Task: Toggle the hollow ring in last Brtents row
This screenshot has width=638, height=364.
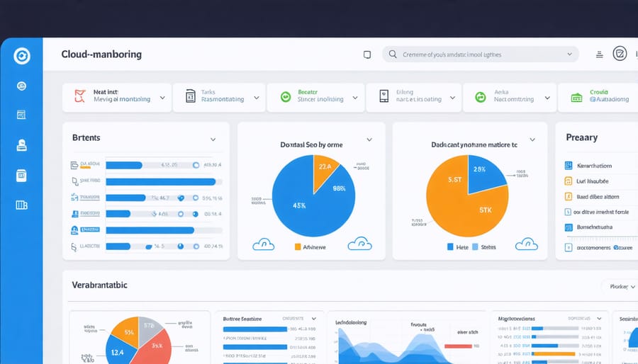Action: pos(196,246)
